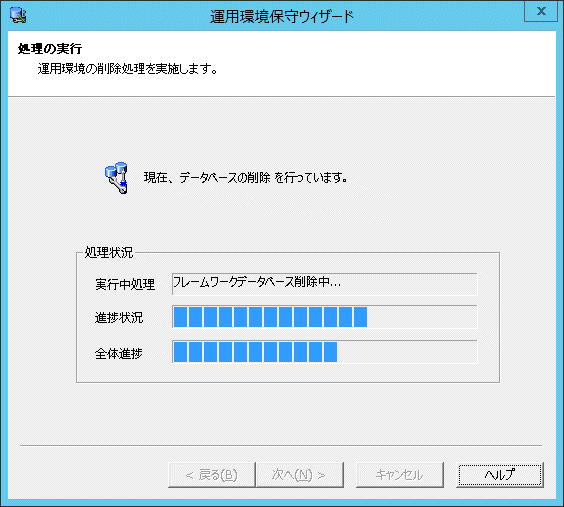This screenshot has width=564, height=507.
Task: Click the database deletion wrench icon
Action: click(x=117, y=178)
